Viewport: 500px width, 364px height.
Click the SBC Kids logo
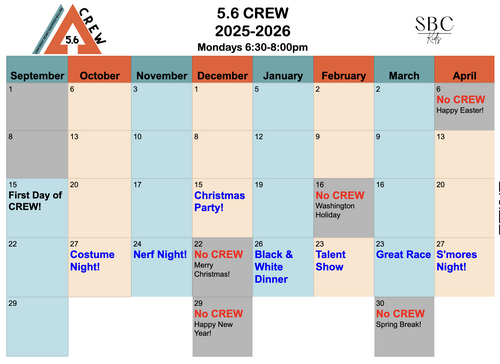tap(434, 29)
